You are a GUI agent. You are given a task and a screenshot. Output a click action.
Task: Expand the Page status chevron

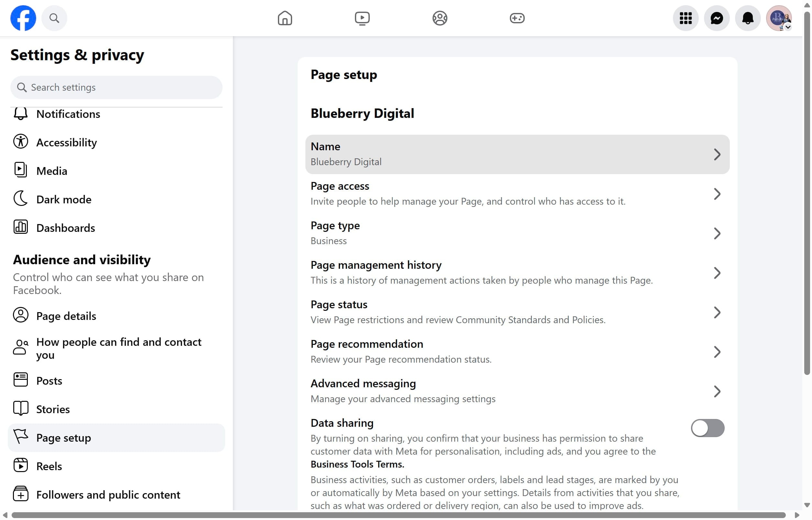click(717, 312)
